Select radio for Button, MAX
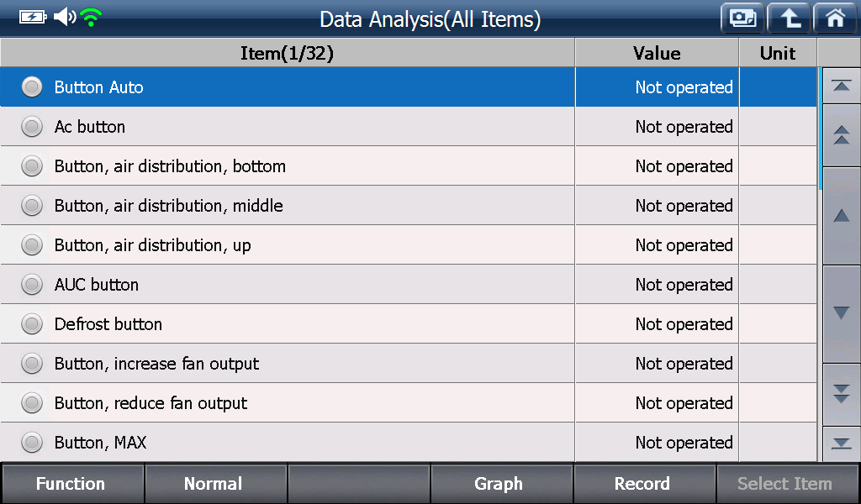Image resolution: width=861 pixels, height=504 pixels. coord(32,442)
